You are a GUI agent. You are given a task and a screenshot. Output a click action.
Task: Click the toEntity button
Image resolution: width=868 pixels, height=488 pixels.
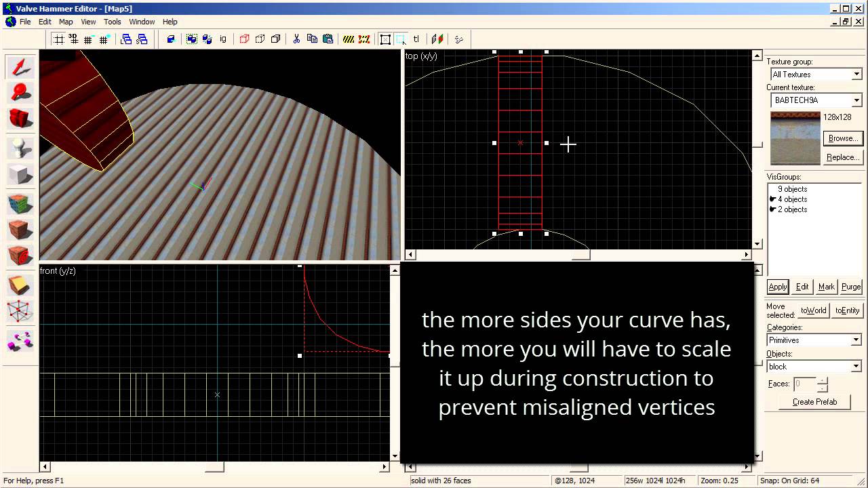point(847,310)
